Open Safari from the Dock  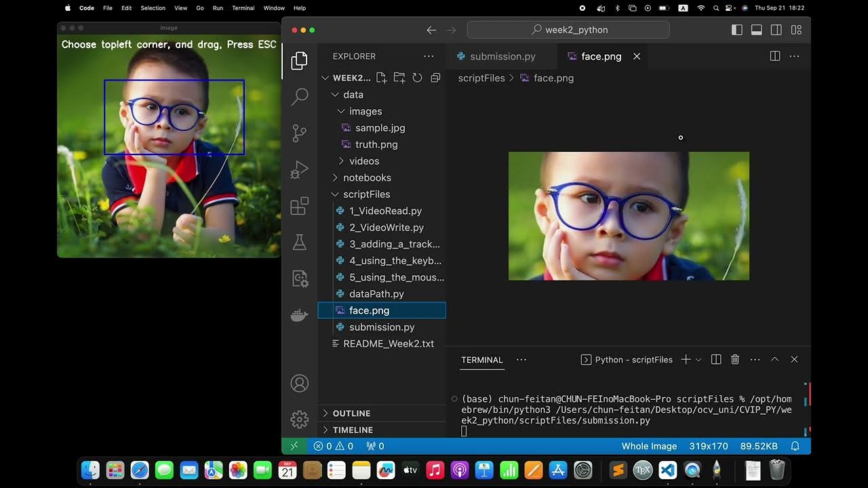click(140, 470)
